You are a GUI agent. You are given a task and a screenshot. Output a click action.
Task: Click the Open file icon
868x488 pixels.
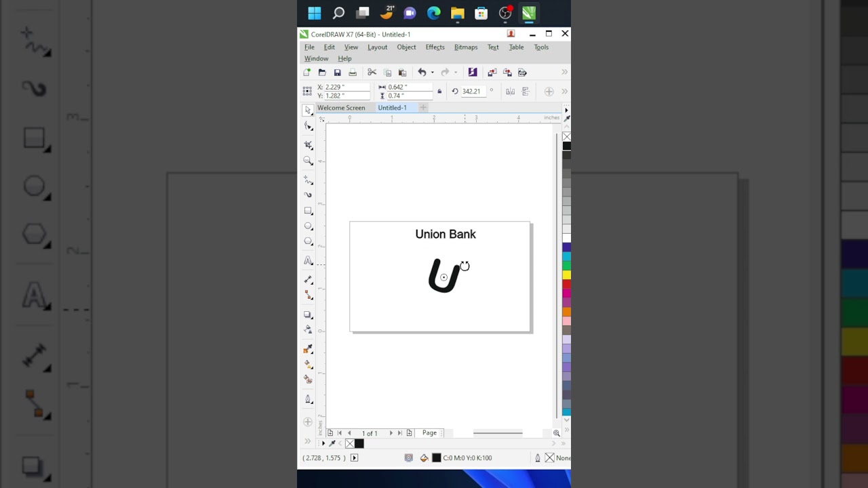click(x=322, y=73)
